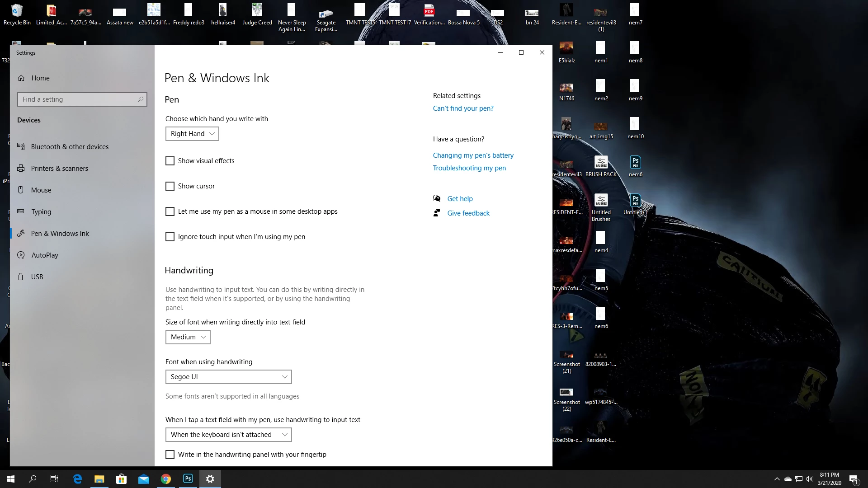The width and height of the screenshot is (868, 488).
Task: Open Task View on taskbar
Action: pos(54,479)
